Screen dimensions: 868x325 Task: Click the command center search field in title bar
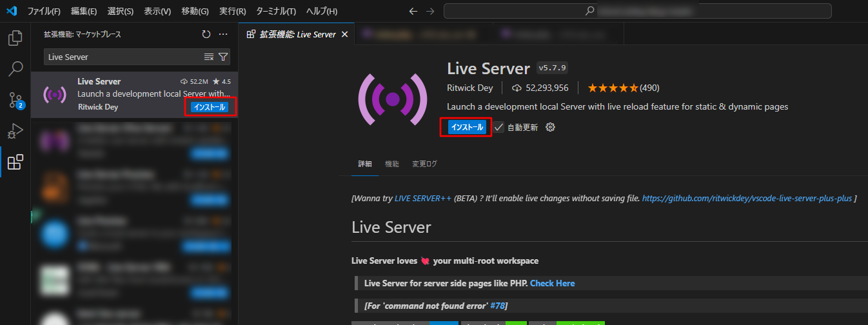click(x=638, y=11)
